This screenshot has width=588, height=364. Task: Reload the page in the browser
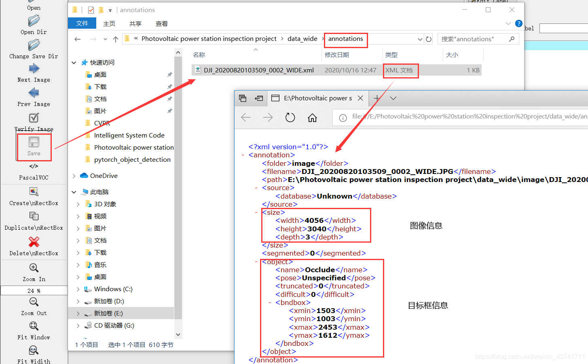click(290, 118)
